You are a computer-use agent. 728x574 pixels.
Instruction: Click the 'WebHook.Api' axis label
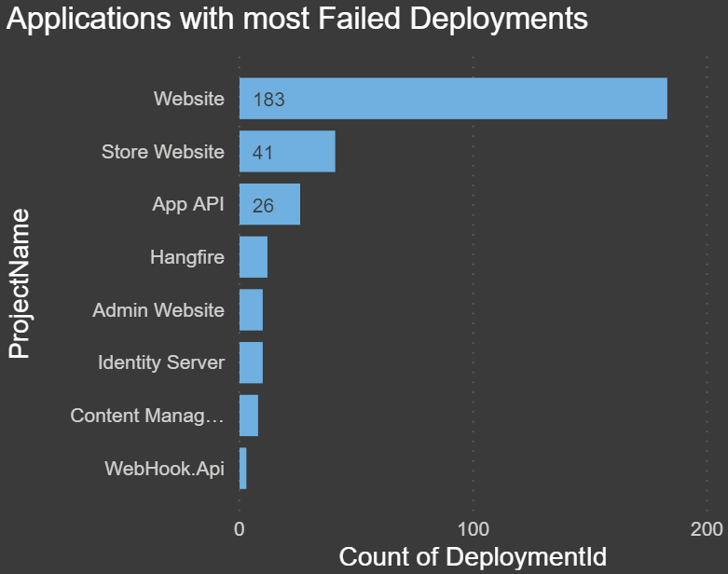click(x=165, y=469)
